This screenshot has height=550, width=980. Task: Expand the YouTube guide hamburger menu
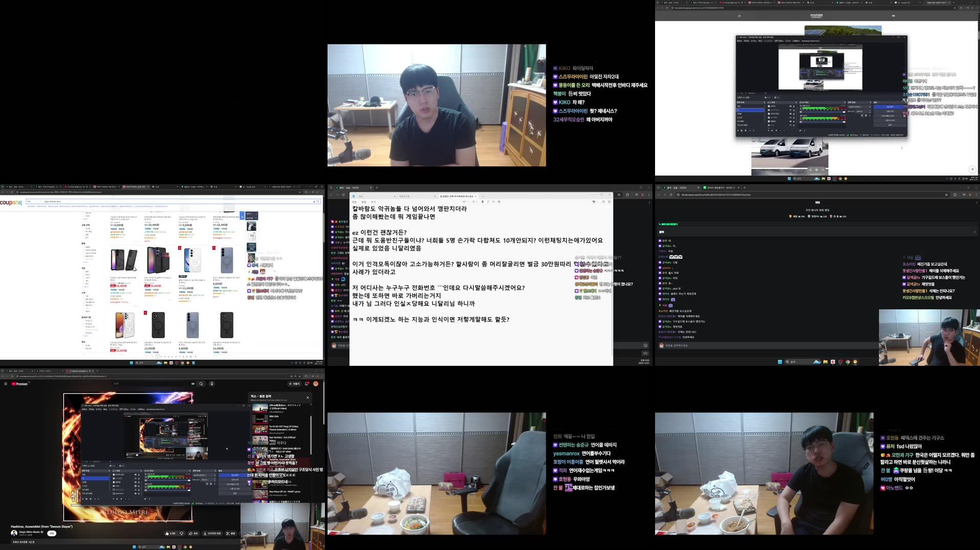pyautogui.click(x=6, y=384)
